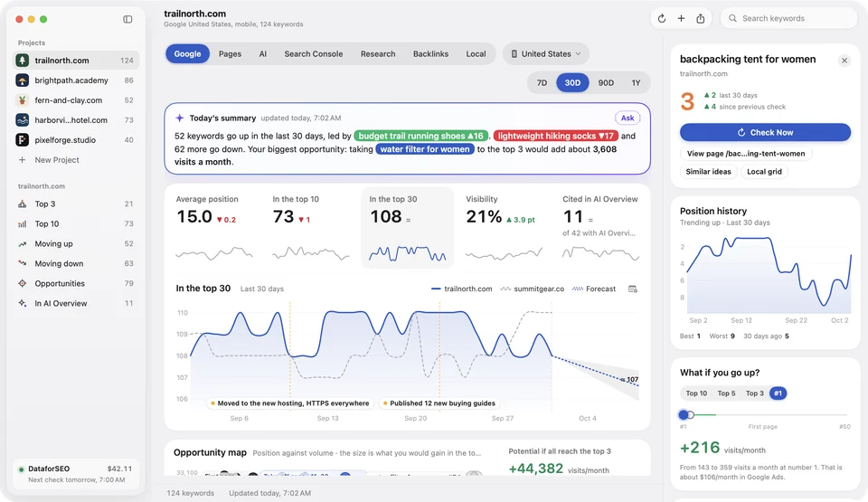Switch to the AI tab
Image resolution: width=868 pixels, height=502 pixels.
click(263, 53)
